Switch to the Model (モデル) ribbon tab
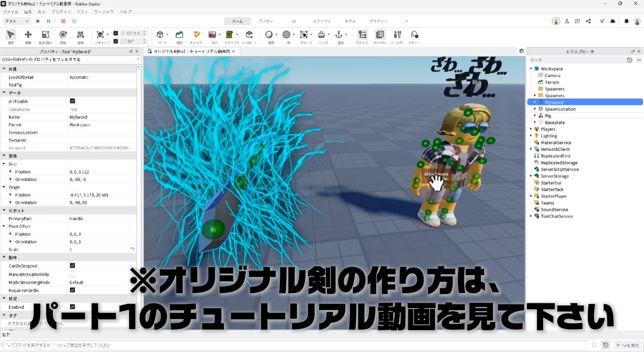 coord(350,21)
